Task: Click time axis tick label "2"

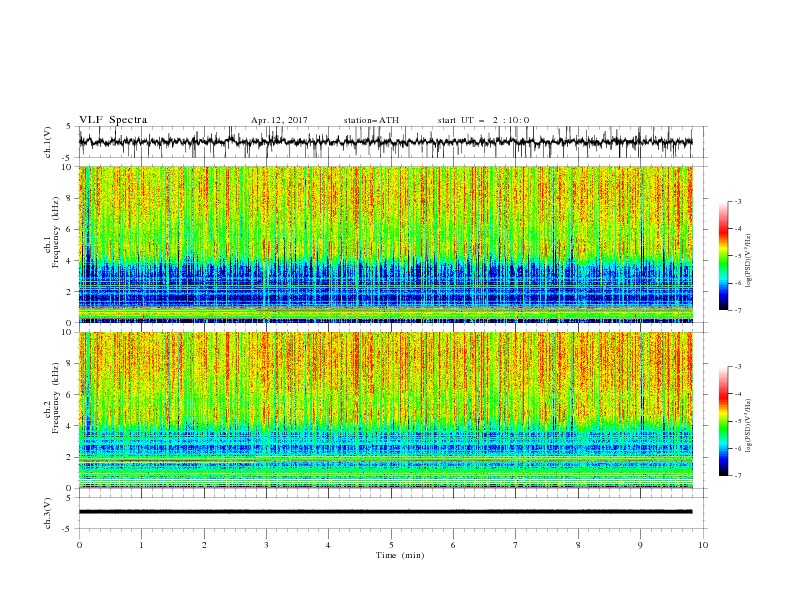Action: point(204,545)
